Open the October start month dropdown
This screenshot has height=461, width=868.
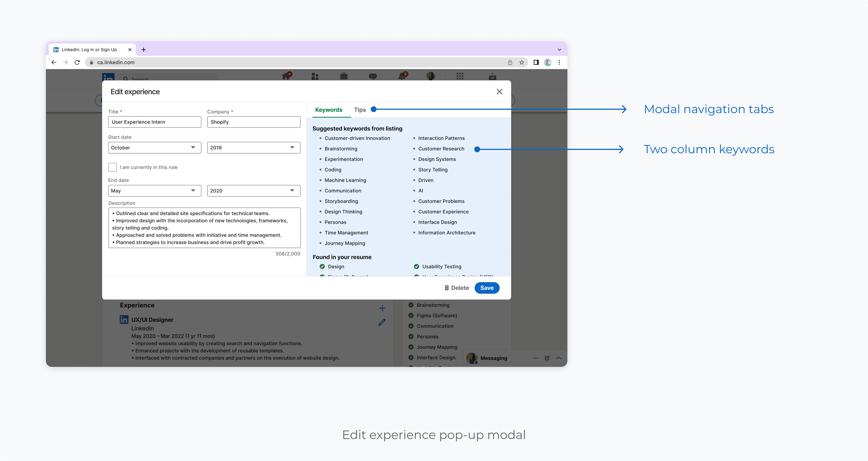click(154, 148)
